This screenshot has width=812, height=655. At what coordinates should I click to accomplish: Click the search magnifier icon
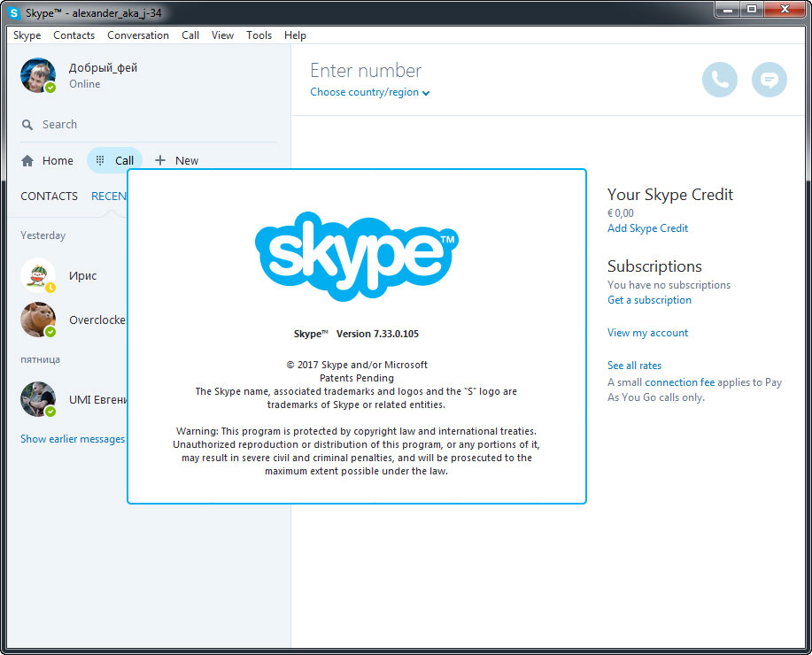[27, 125]
